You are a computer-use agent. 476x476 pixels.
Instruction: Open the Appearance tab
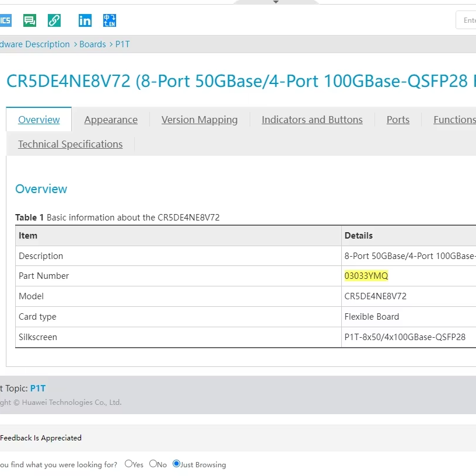click(x=111, y=120)
